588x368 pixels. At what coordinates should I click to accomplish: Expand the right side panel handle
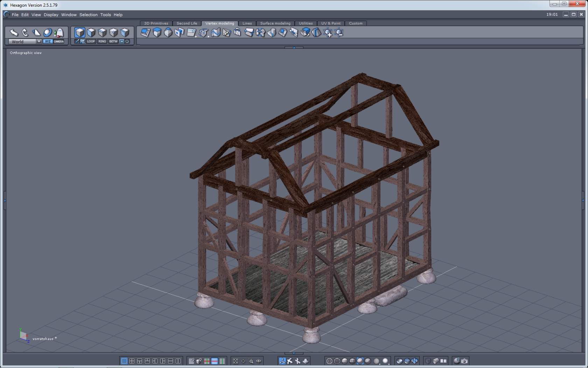pos(583,200)
